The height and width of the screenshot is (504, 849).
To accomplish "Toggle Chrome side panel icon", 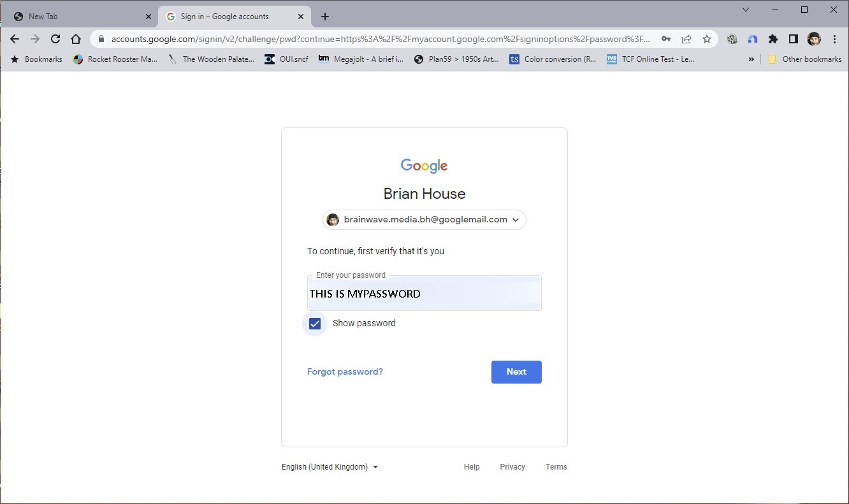I will [x=794, y=39].
